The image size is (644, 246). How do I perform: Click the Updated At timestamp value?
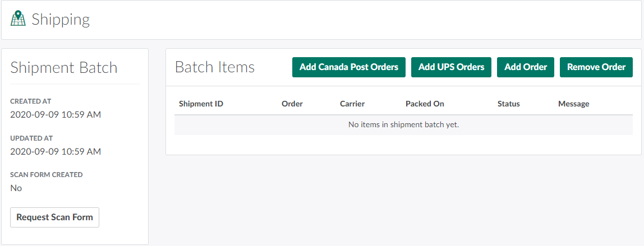click(x=56, y=151)
